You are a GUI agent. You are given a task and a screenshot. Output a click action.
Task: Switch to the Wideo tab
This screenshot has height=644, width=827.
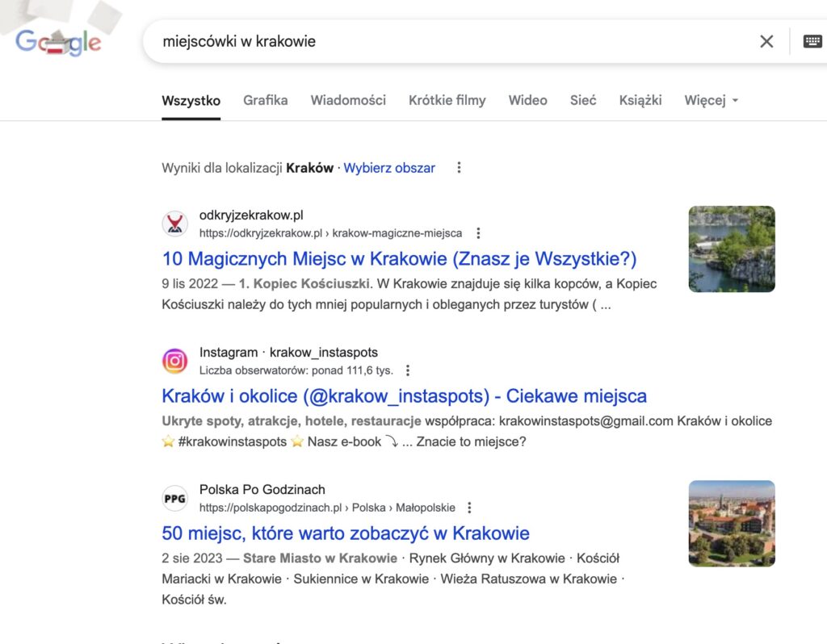528,100
